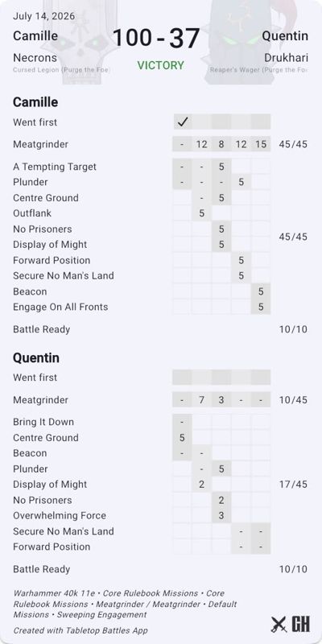Select Quentin's Meatgrinder 10/45 total

[293, 400]
